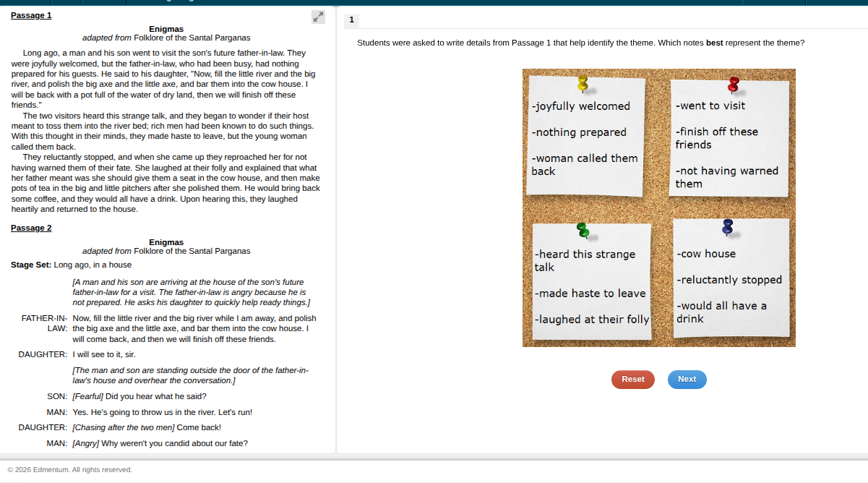The height and width of the screenshot is (483, 868).
Task: Click the "-laughed at their folly" line
Action: point(592,320)
